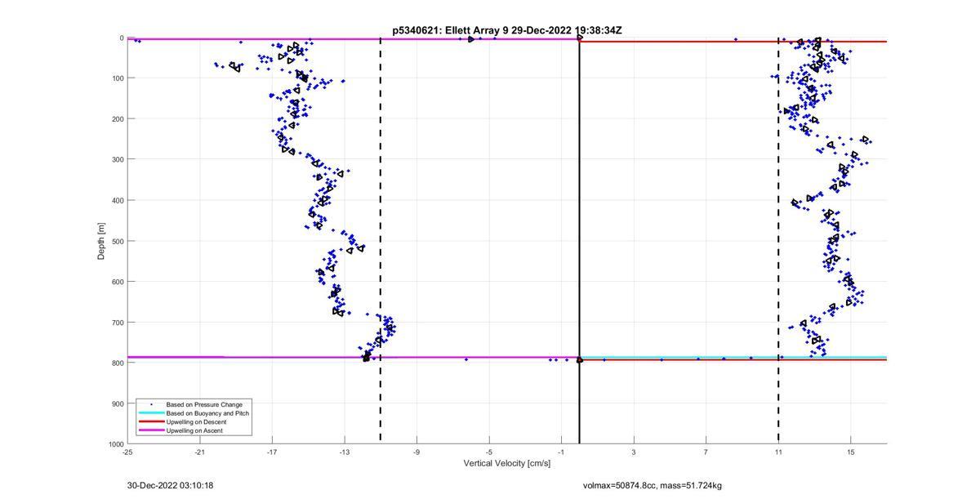
Task: Click x-axis tick label '3'
Action: click(x=634, y=452)
